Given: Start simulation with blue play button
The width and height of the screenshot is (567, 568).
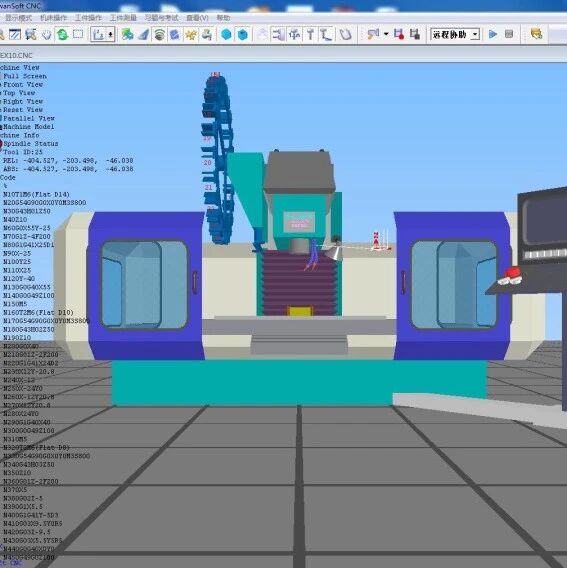Looking at the screenshot, I should 492,34.
